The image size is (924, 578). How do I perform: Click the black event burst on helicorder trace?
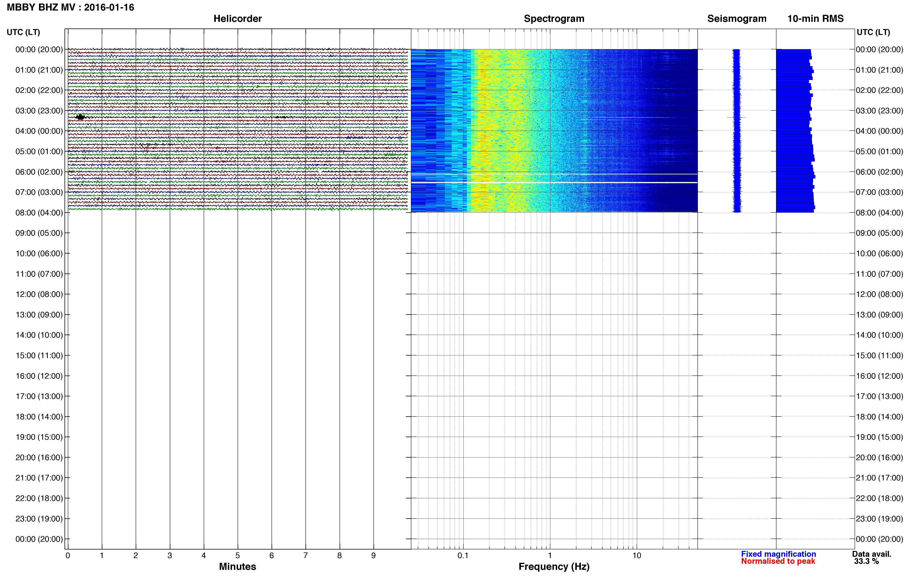point(80,117)
